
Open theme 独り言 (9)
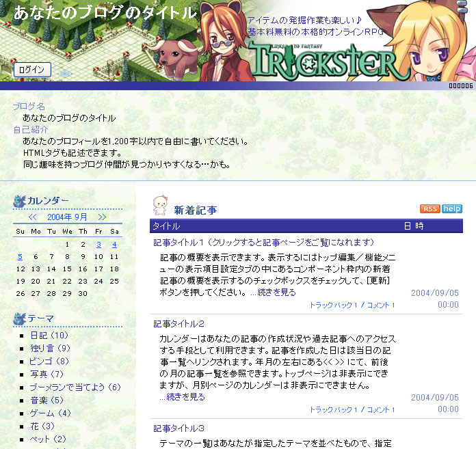(50, 348)
